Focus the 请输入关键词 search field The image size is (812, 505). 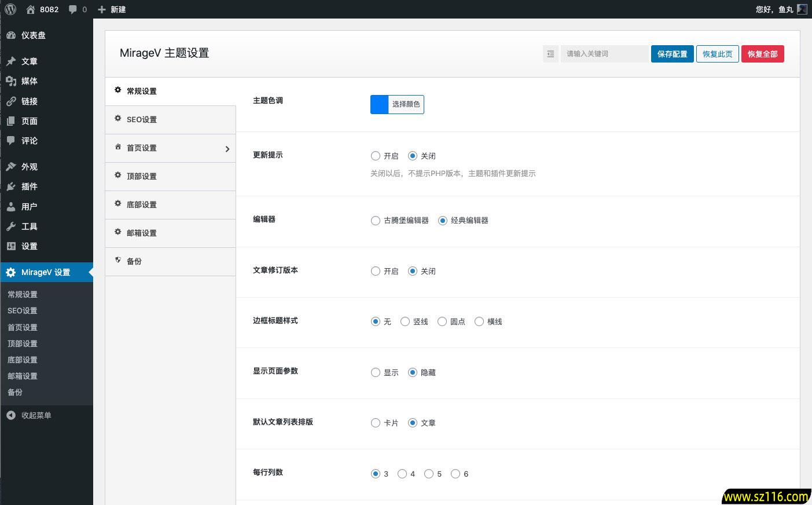[x=604, y=54]
